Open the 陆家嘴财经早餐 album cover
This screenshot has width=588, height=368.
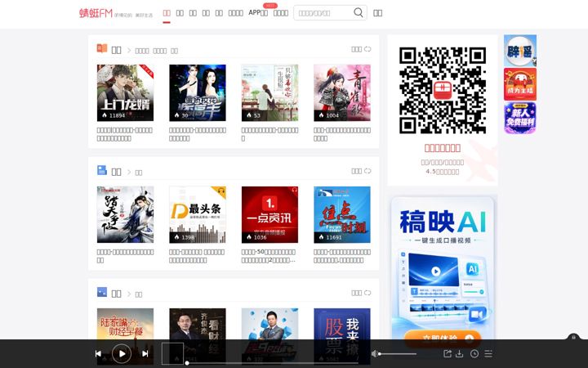[x=125, y=324]
